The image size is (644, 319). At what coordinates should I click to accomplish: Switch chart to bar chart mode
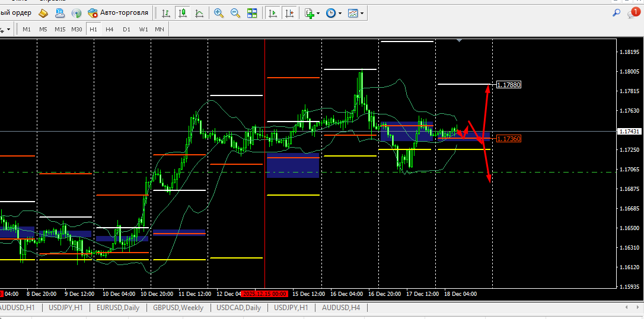(x=166, y=13)
